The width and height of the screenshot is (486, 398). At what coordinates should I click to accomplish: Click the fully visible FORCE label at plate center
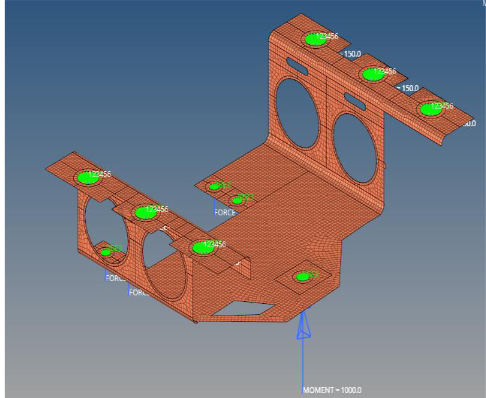tap(225, 212)
